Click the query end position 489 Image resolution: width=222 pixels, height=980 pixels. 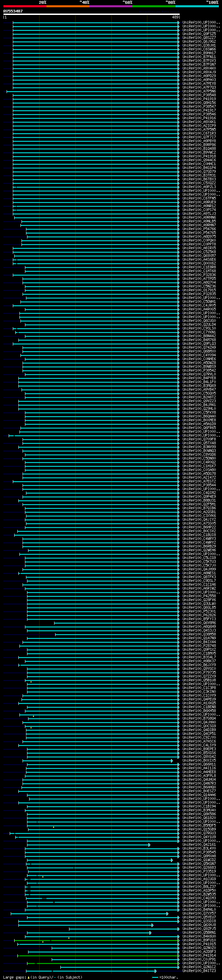coord(175,17)
